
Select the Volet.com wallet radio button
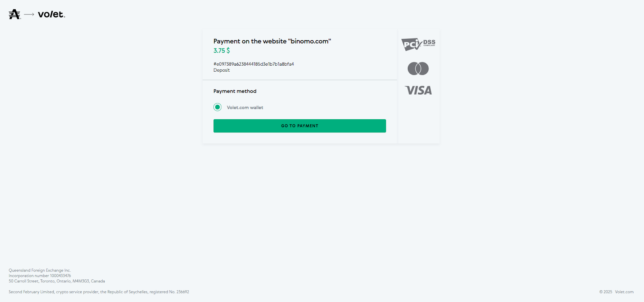click(x=217, y=107)
